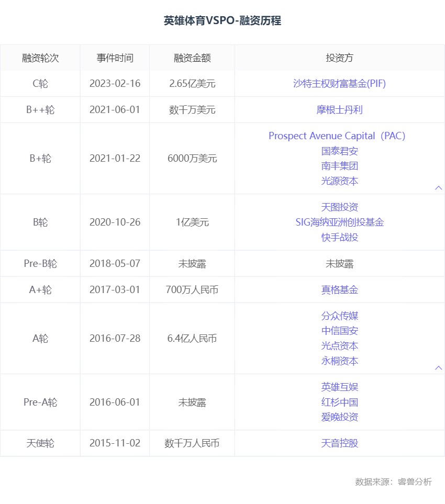Click the amount 数千万美元
The width and height of the screenshot is (445, 504).
coord(192,110)
